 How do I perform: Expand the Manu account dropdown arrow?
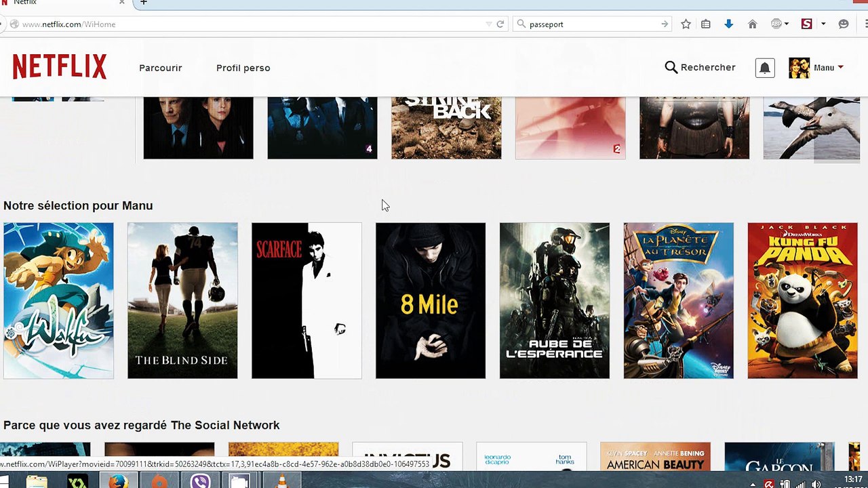pyautogui.click(x=840, y=67)
